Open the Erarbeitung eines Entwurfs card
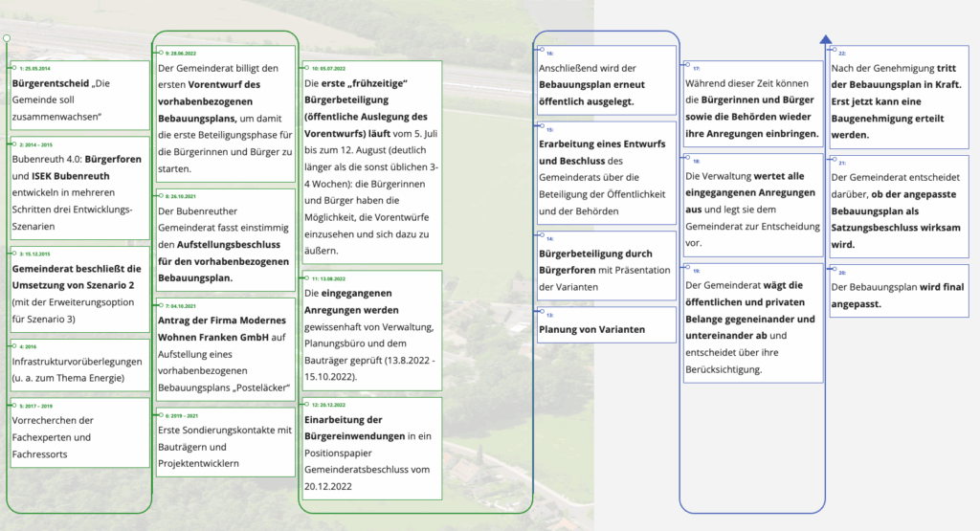980x531 pixels. tap(607, 177)
